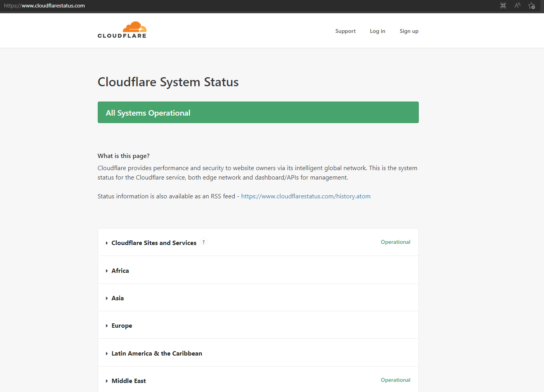Image resolution: width=544 pixels, height=392 pixels.
Task: Click the Cloudflare logo
Action: click(x=122, y=30)
